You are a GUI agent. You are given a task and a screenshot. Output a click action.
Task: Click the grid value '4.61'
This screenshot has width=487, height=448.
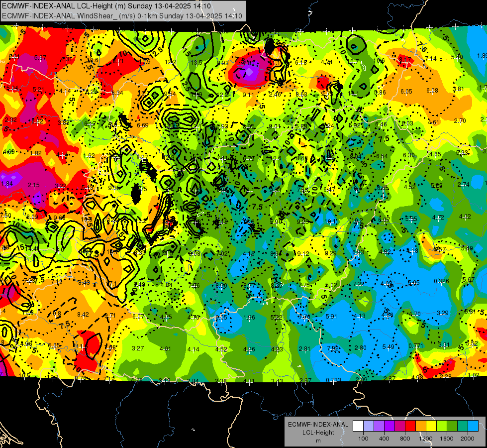click(x=433, y=122)
